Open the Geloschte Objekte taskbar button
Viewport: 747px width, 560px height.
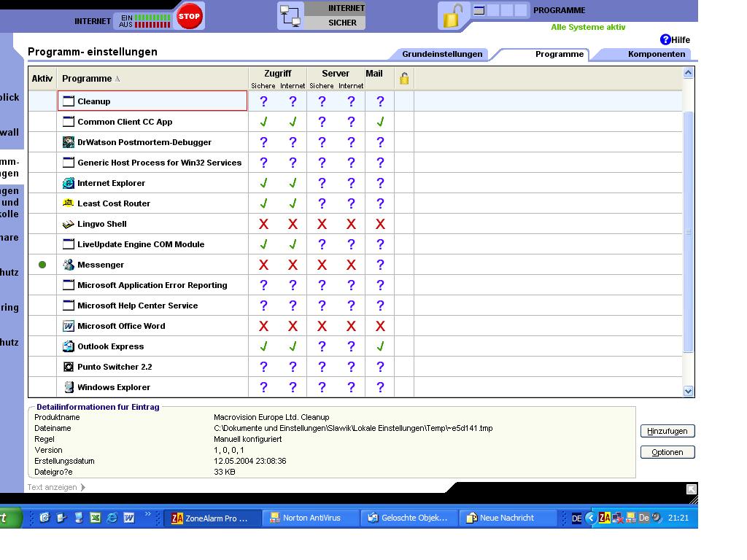point(410,518)
